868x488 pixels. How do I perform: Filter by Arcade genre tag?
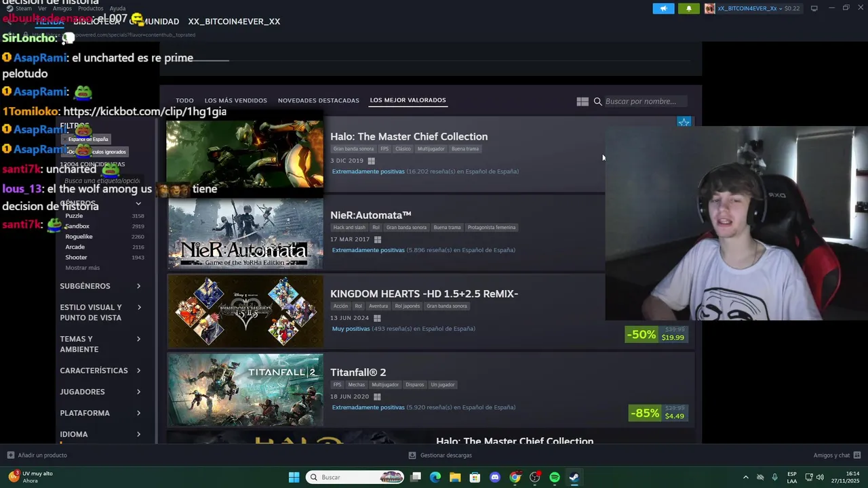click(x=75, y=247)
